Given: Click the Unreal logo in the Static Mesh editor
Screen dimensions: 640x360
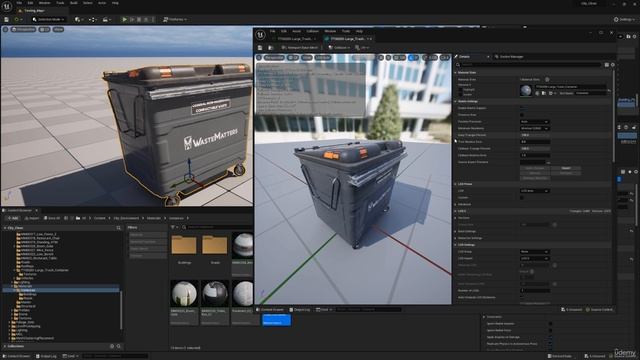Looking at the screenshot, I should pyautogui.click(x=260, y=35).
